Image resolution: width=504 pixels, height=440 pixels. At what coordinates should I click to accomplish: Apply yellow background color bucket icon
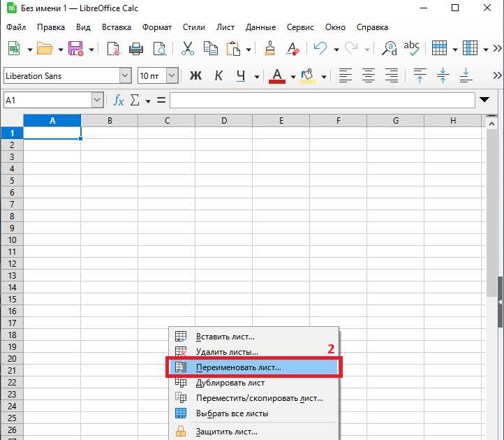308,76
